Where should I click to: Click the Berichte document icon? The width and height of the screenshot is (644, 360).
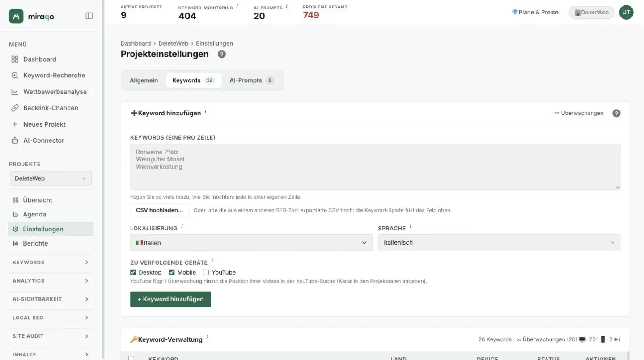coord(16,243)
